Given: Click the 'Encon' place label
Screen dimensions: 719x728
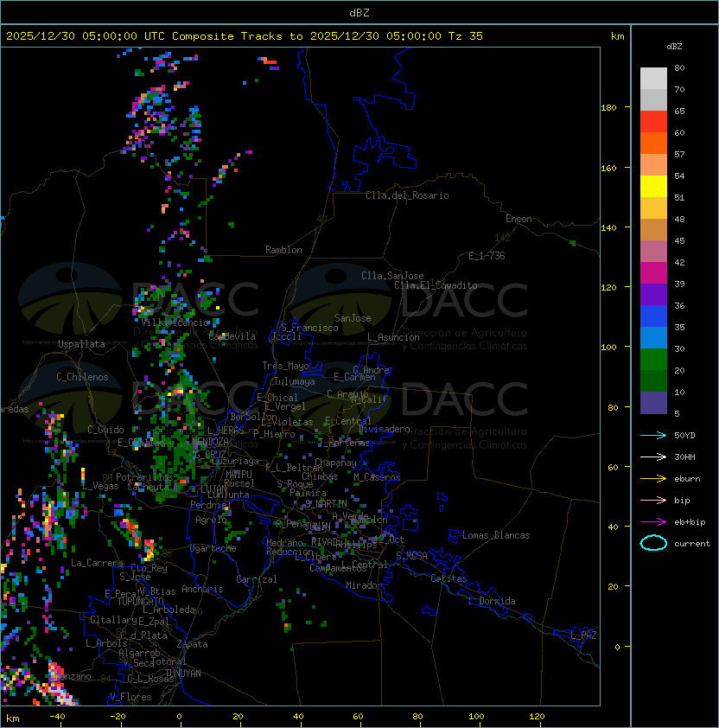Looking at the screenshot, I should click(519, 219).
